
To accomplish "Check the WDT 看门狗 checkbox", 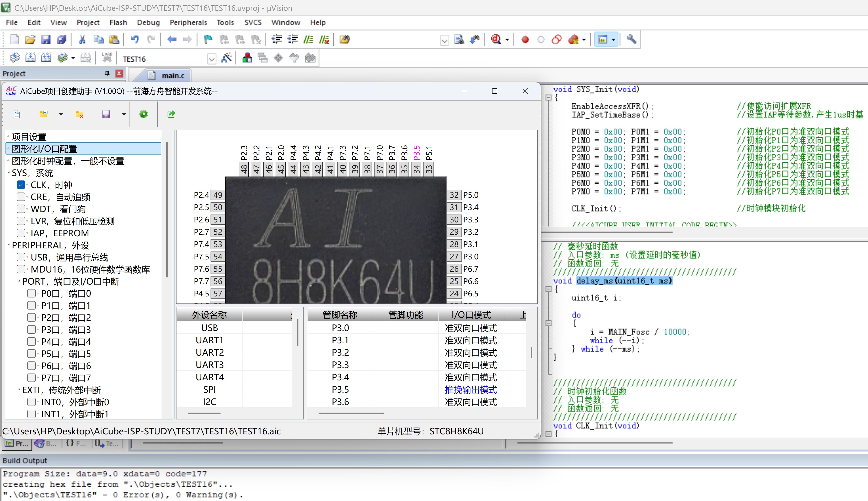I will [x=21, y=209].
